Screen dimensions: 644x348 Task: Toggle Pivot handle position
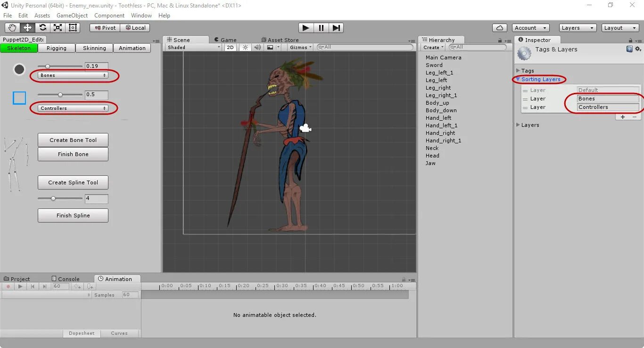pyautogui.click(x=105, y=28)
